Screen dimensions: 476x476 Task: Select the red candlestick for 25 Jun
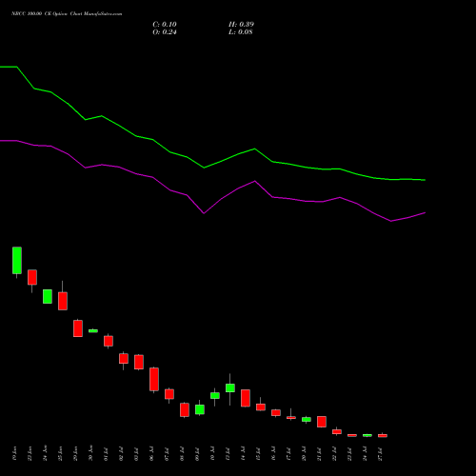tap(63, 301)
